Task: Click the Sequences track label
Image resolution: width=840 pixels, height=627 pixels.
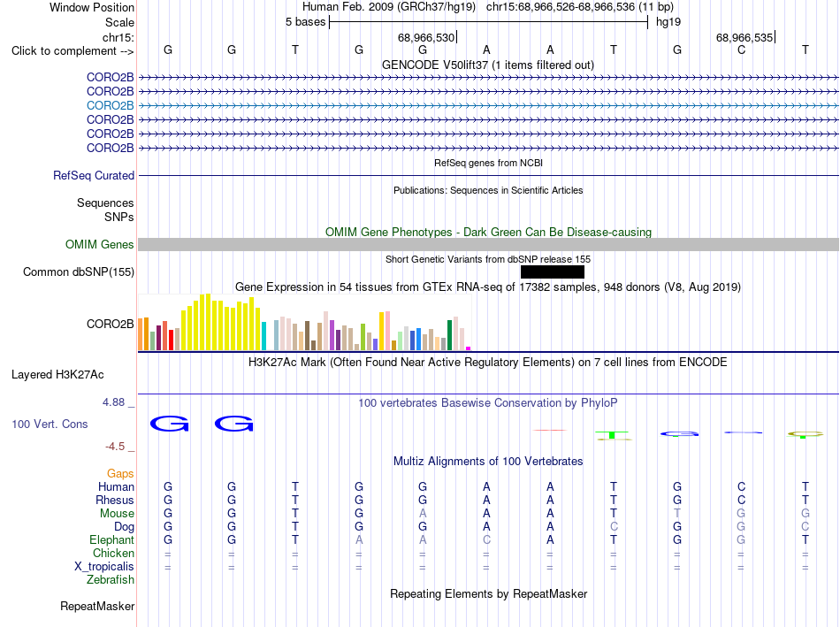Action: 105,203
